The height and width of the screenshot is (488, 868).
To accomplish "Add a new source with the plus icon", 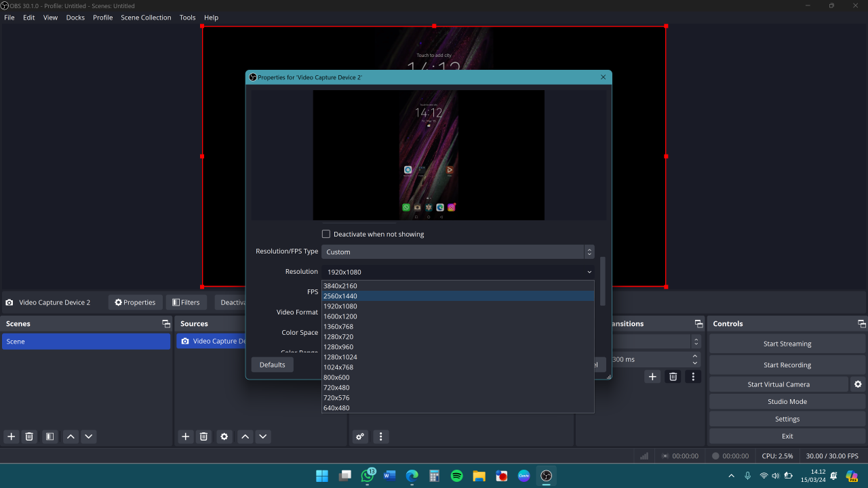I will tap(185, 436).
